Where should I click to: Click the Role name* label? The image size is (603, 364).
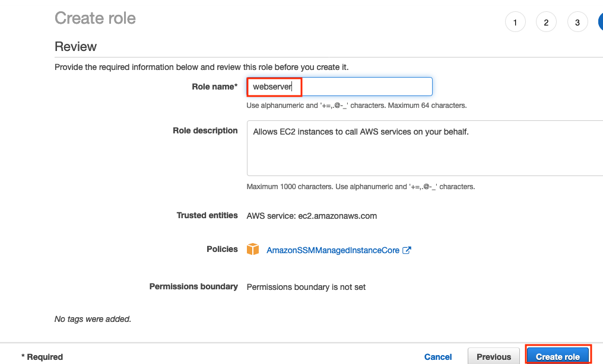click(x=215, y=87)
